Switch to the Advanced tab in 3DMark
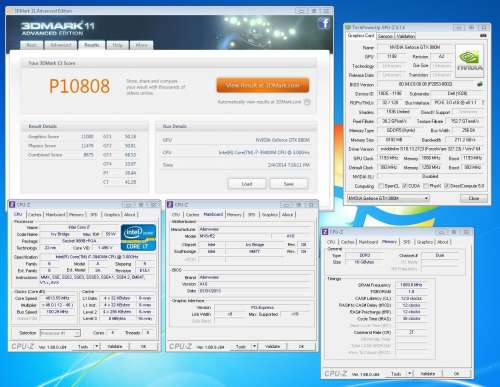Image resolution: width=500 pixels, height=387 pixels. (61, 45)
